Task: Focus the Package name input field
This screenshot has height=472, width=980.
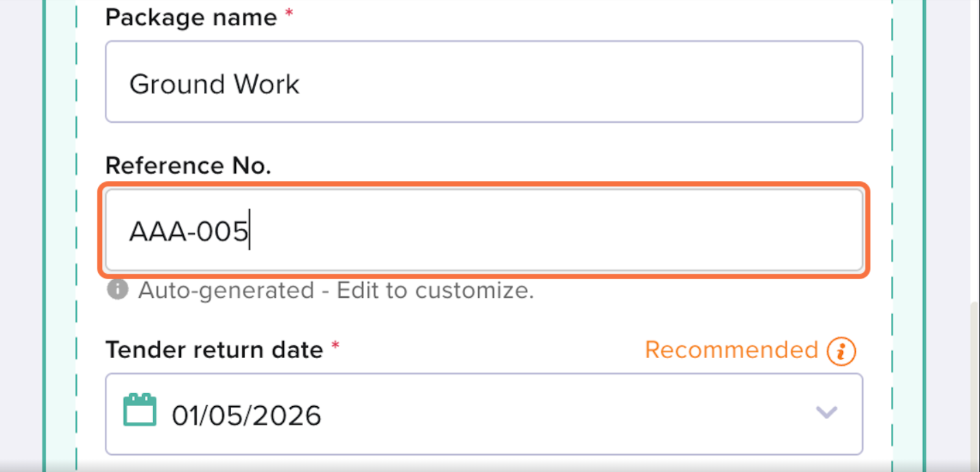Action: (x=483, y=82)
